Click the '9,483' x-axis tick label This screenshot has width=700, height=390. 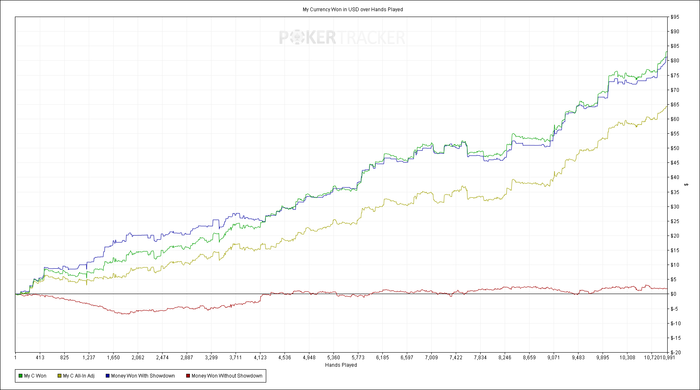tap(578, 357)
